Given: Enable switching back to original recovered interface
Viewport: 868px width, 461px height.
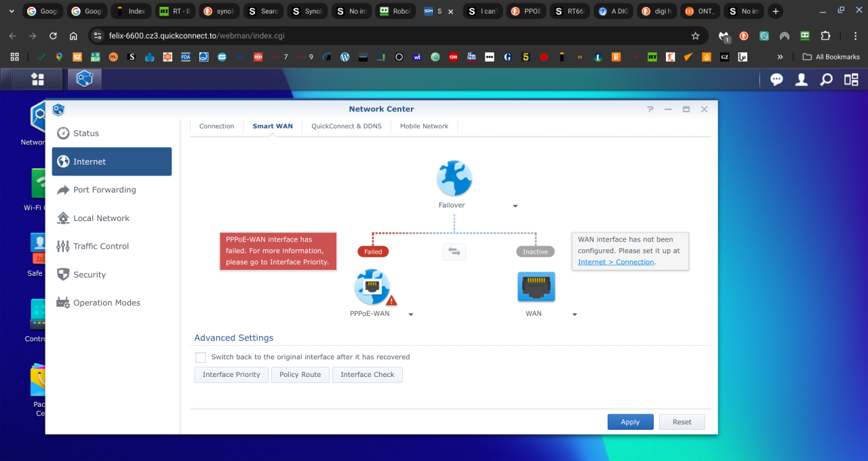Looking at the screenshot, I should coord(201,357).
